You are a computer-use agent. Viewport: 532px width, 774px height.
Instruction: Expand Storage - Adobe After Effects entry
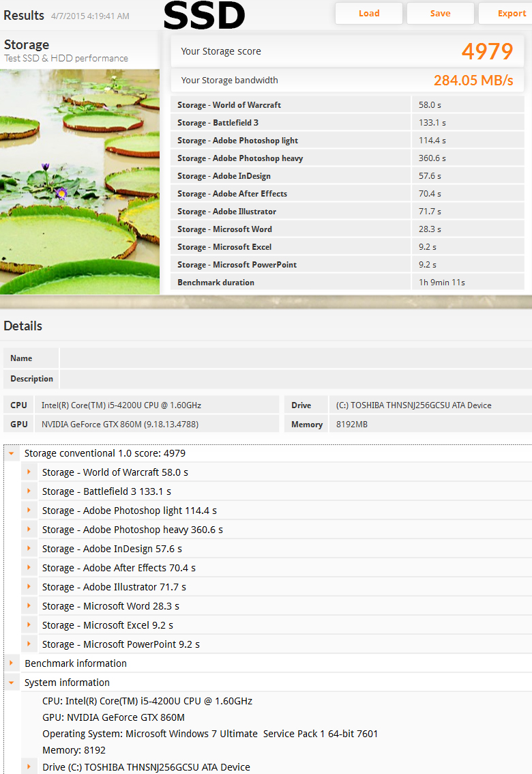pyautogui.click(x=29, y=568)
